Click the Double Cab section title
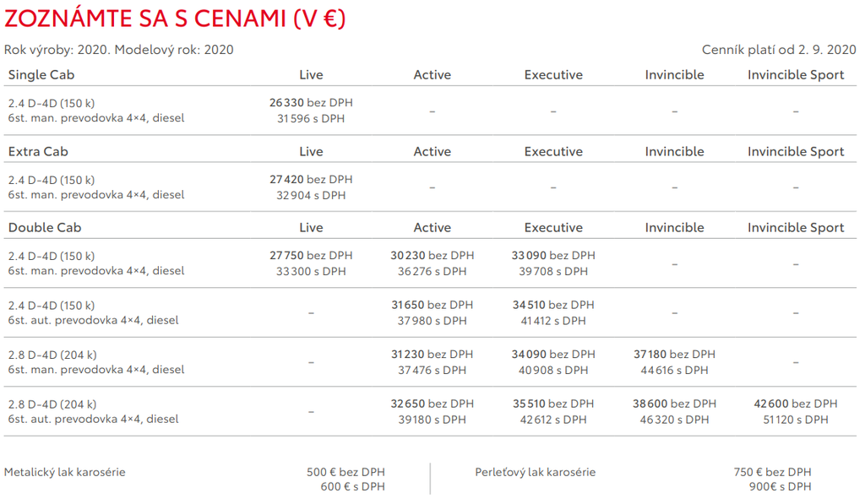The image size is (865, 504). point(45,228)
